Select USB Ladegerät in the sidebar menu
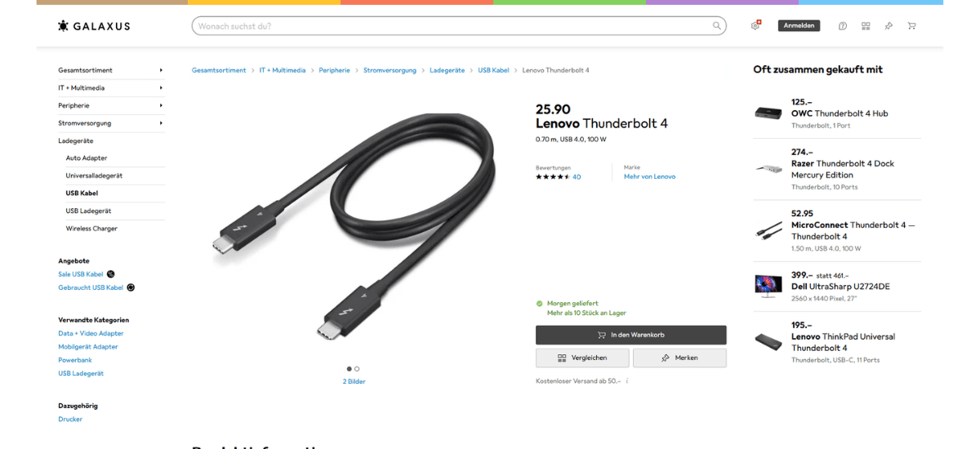 point(88,211)
